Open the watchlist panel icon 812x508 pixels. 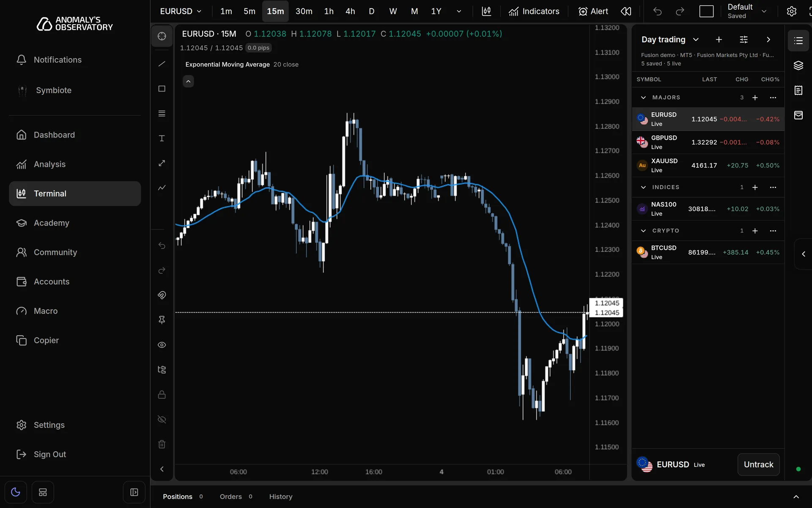(x=798, y=40)
